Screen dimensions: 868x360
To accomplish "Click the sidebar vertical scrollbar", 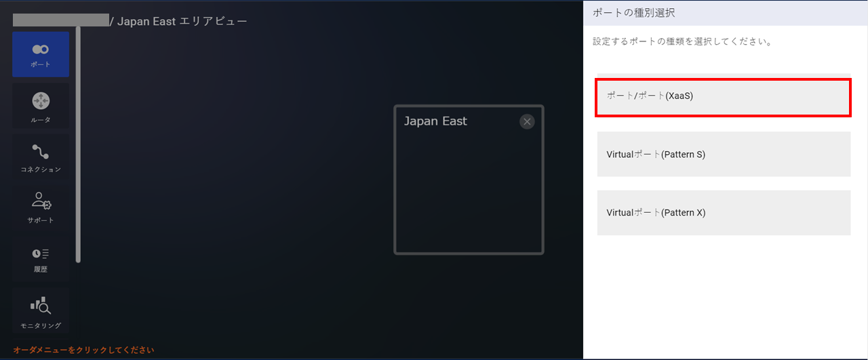I will click(78, 144).
